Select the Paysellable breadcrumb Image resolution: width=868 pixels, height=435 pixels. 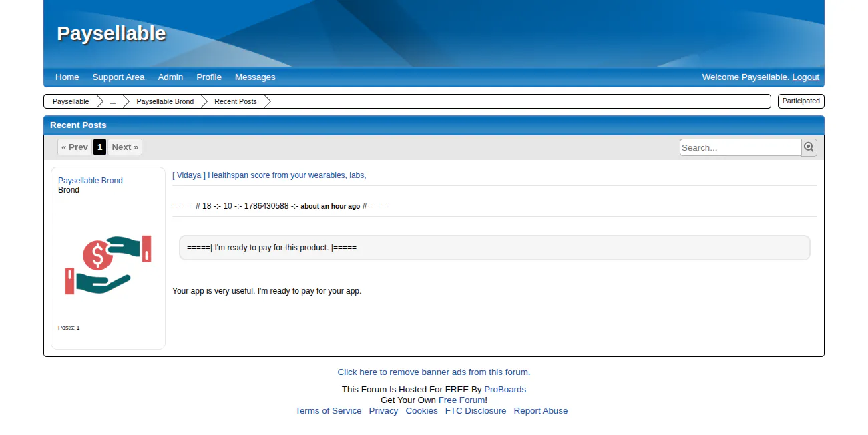pos(71,101)
